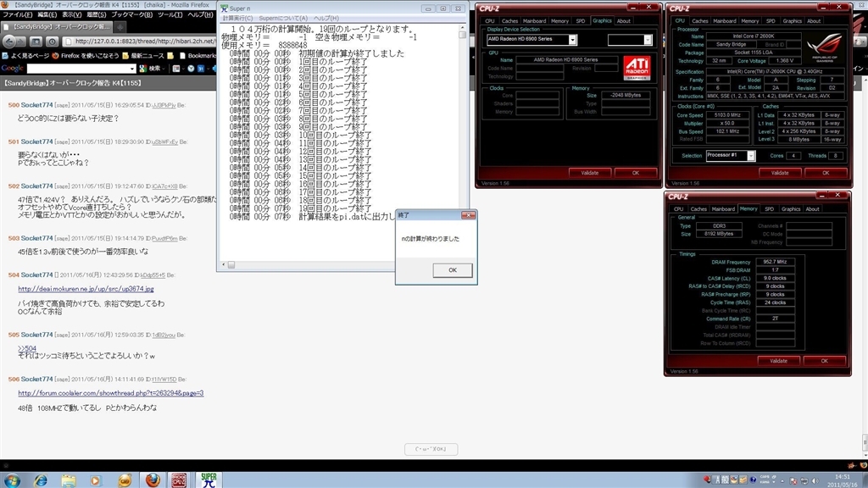Open Super Pi ヘルプ menu
868x488 pixels.
tap(326, 19)
